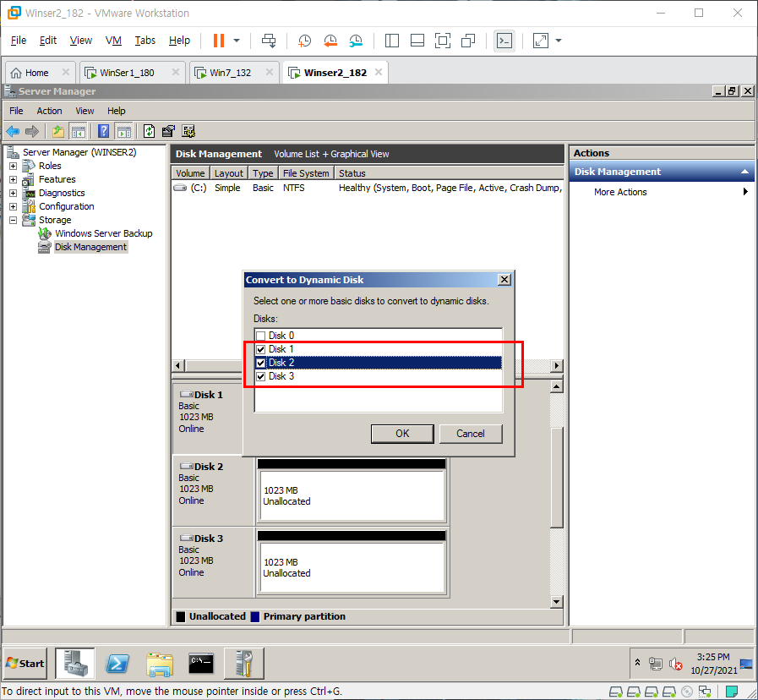Screen dimensions: 758x700
Task: Open Server Manager from the taskbar
Action: click(75, 664)
